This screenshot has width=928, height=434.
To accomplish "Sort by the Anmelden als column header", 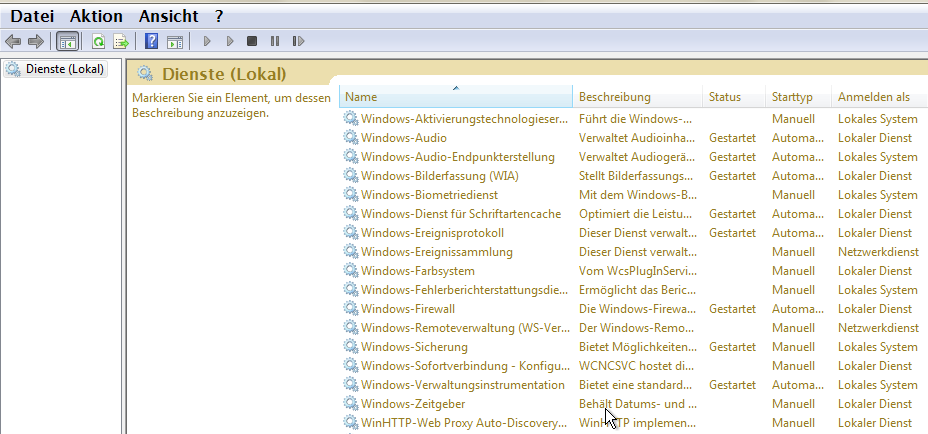I will click(x=879, y=97).
